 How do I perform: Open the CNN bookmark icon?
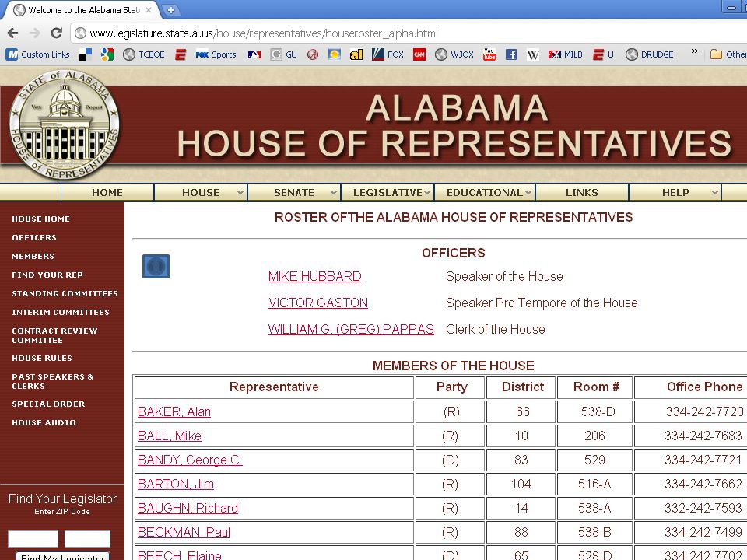point(419,54)
